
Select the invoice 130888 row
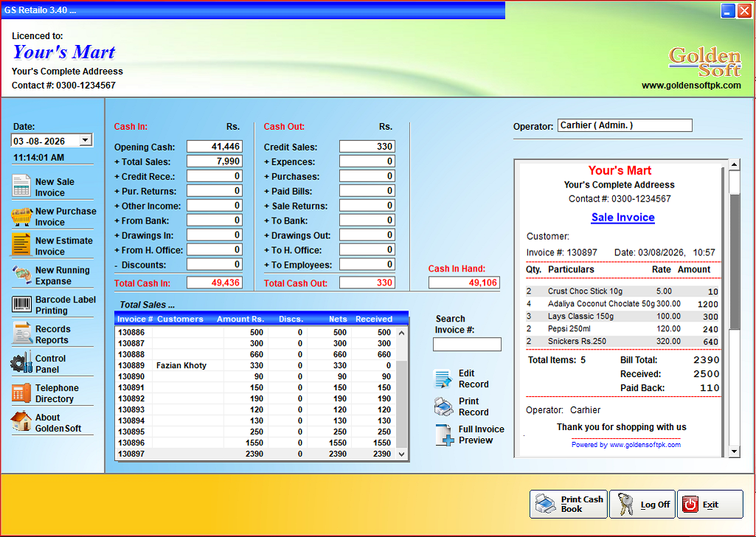(x=255, y=354)
